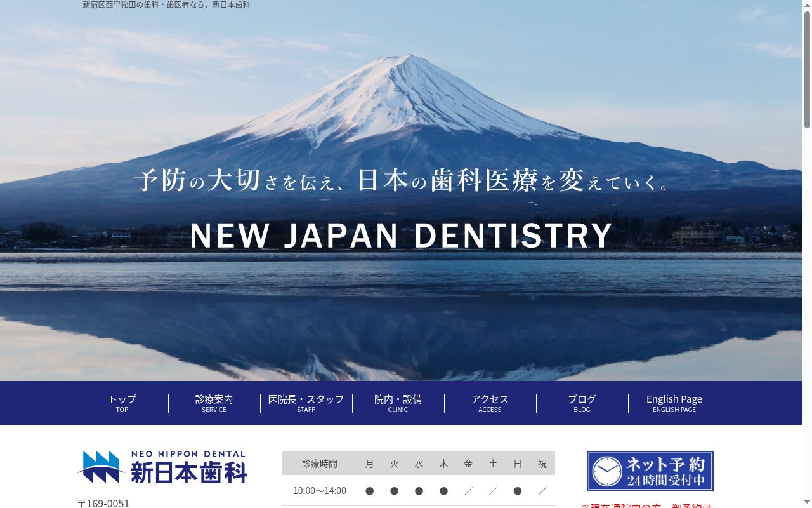Click the NEW JAPAN DENTISTRY headline
This screenshot has width=812, height=508.
pyautogui.click(x=401, y=235)
